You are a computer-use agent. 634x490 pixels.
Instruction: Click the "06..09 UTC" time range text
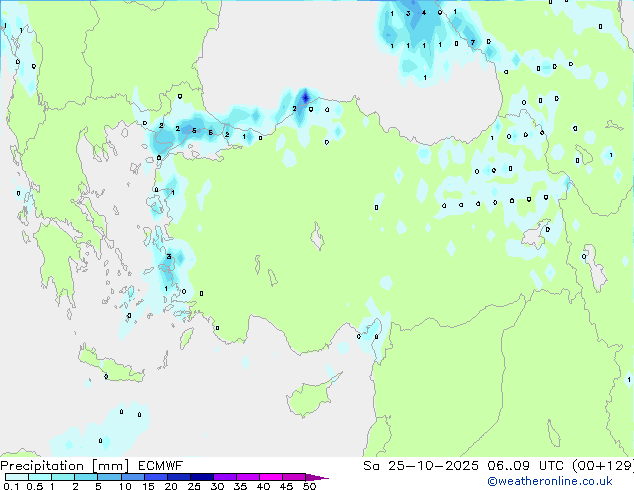tap(525, 466)
